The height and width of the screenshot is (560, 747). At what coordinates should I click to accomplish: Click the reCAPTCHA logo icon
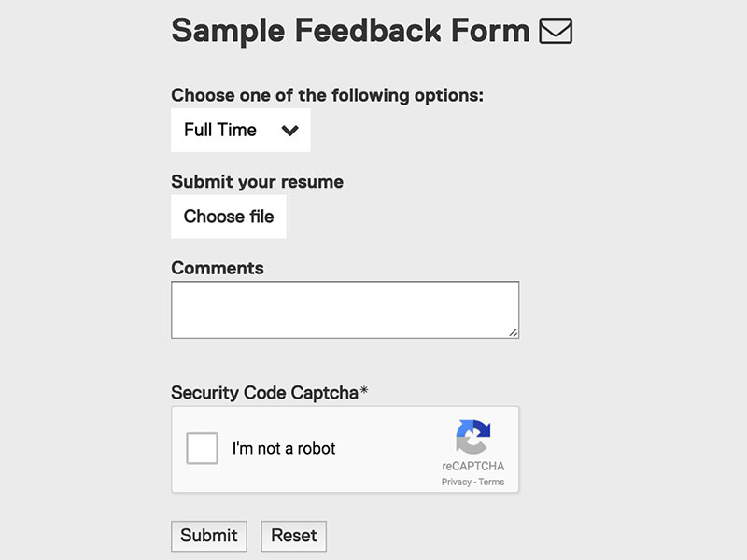[473, 435]
